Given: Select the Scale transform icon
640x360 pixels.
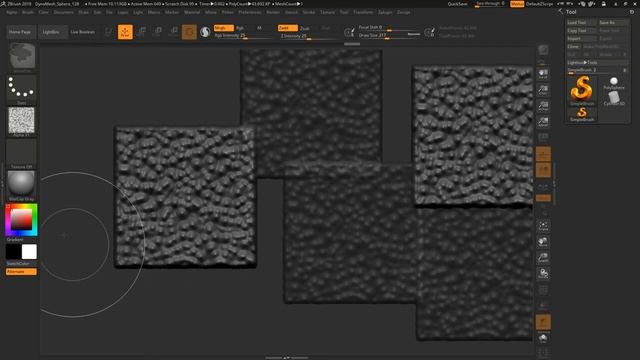Looking at the screenshot, I should [158, 32].
